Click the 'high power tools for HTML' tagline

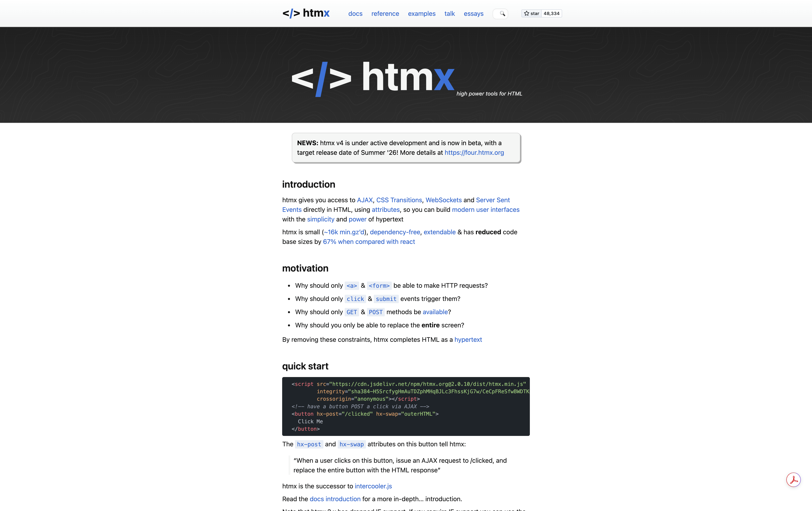click(x=489, y=94)
